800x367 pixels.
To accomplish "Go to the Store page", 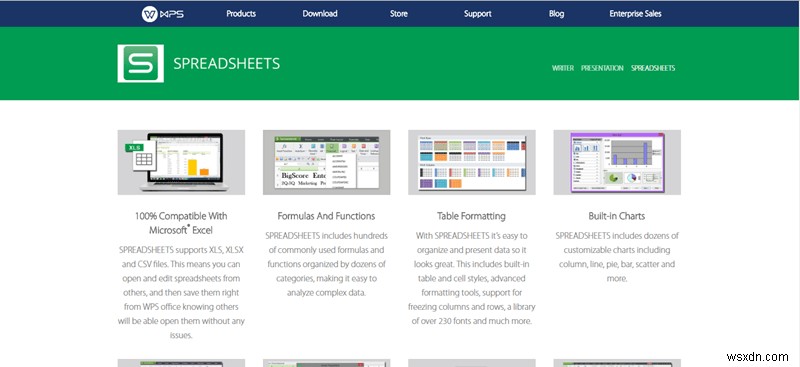I will click(398, 14).
